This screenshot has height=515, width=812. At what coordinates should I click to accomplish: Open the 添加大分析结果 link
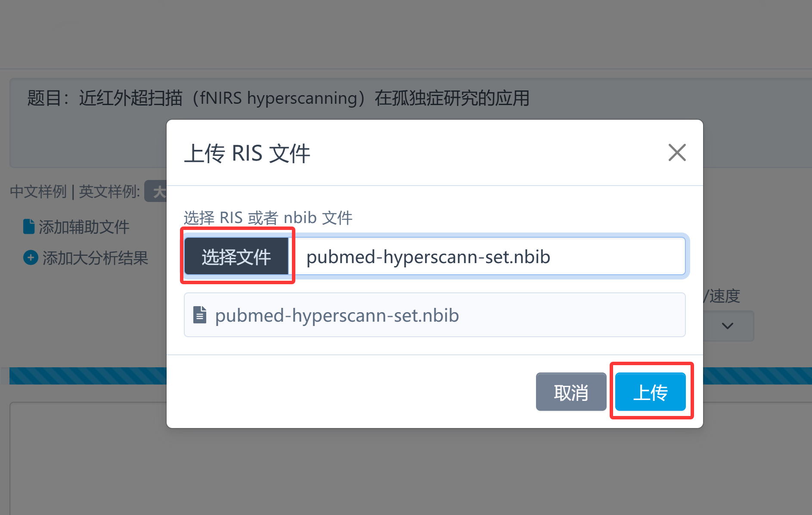pyautogui.click(x=95, y=258)
